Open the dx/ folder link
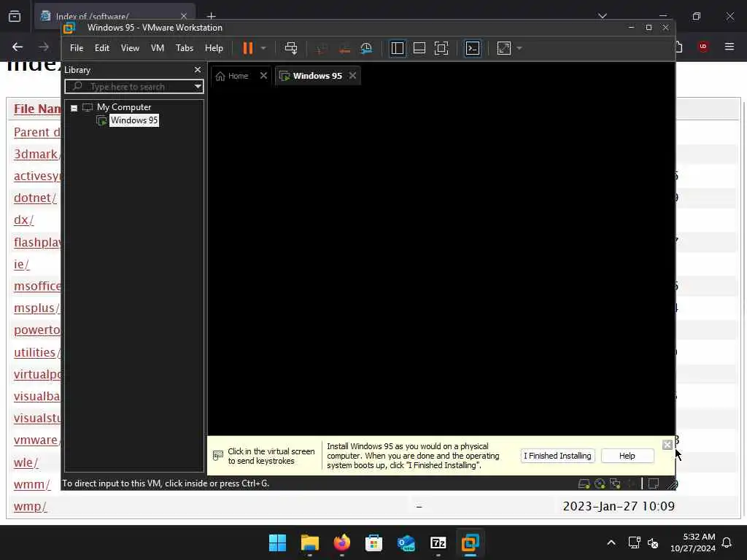Screen dimensions: 747x560 coord(24,220)
